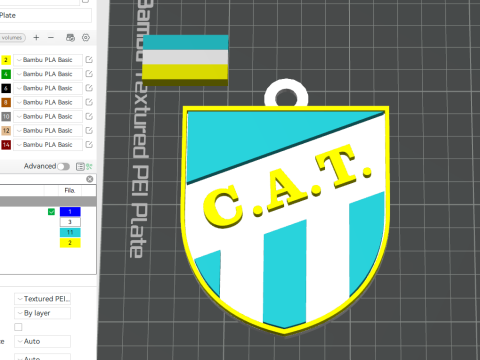Open filament 14 Bambu PLA Basic dropdown
Viewport: 480px width, 360px height.
[x=48, y=145]
